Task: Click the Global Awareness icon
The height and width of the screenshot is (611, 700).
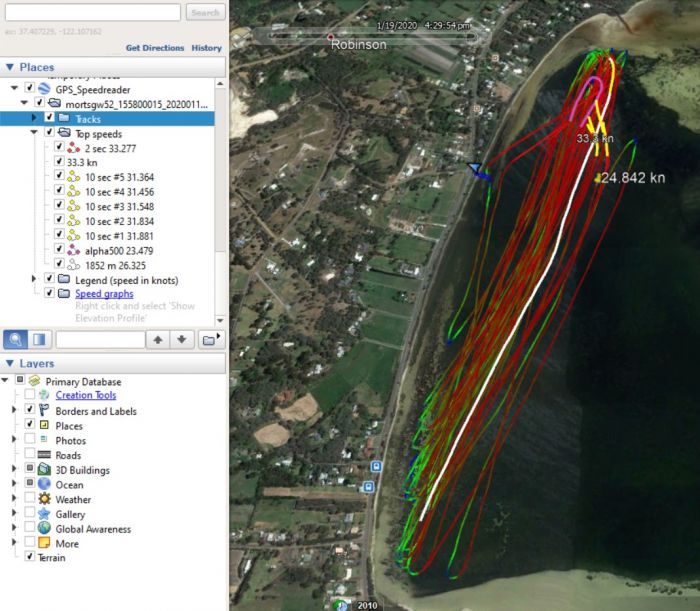Action: 44,528
